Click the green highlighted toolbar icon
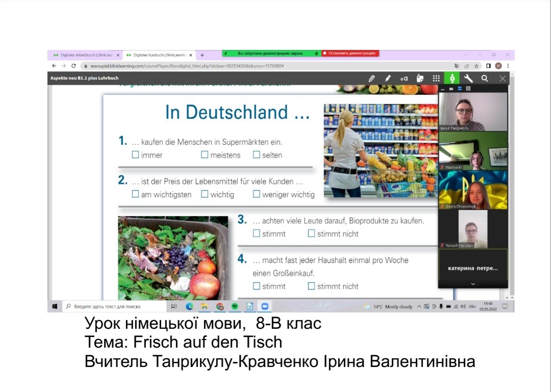Viewport: 551px width, 392px height. [x=452, y=79]
